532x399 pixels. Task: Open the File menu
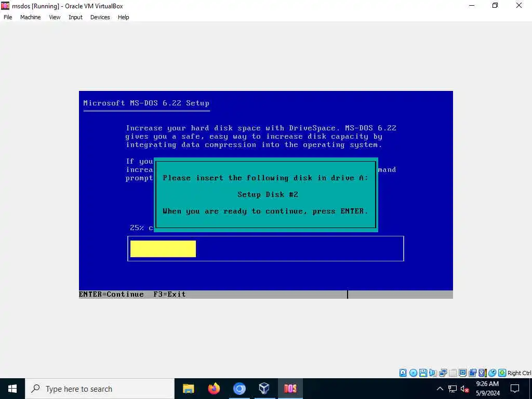pyautogui.click(x=8, y=17)
